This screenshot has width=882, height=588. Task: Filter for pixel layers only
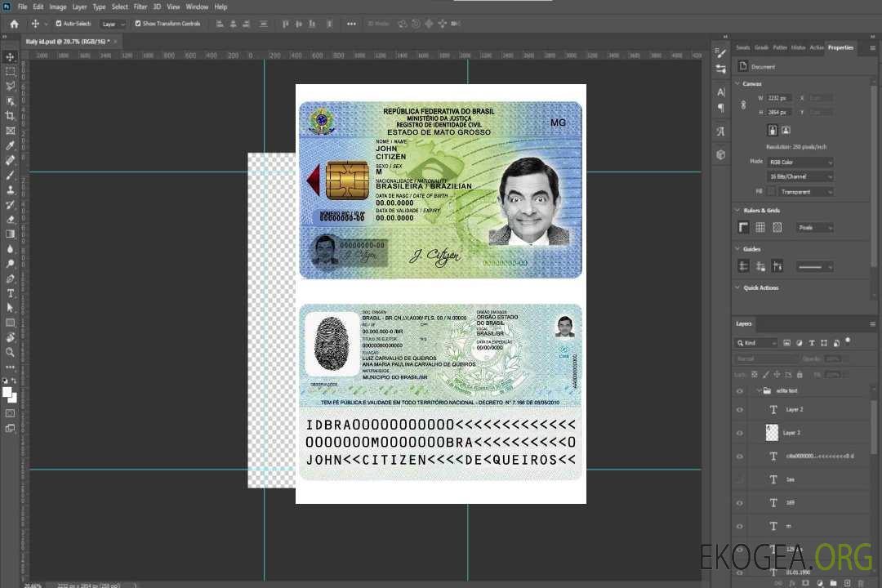tap(787, 343)
